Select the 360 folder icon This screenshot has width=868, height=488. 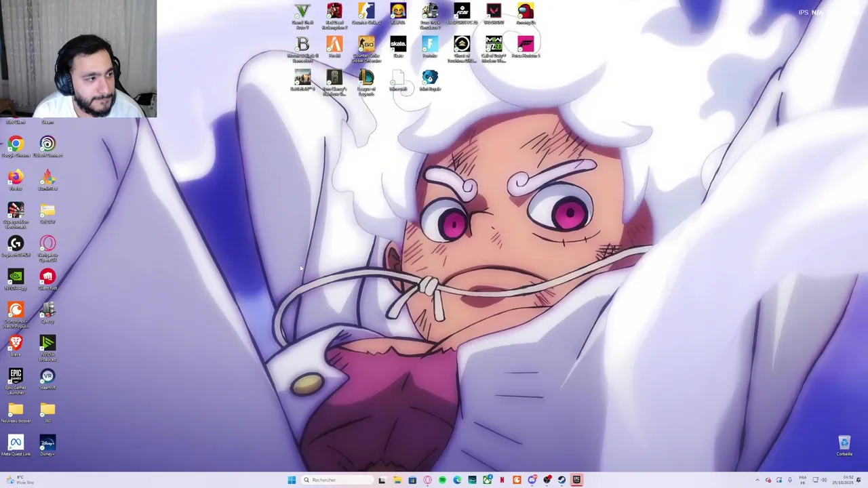click(x=47, y=412)
